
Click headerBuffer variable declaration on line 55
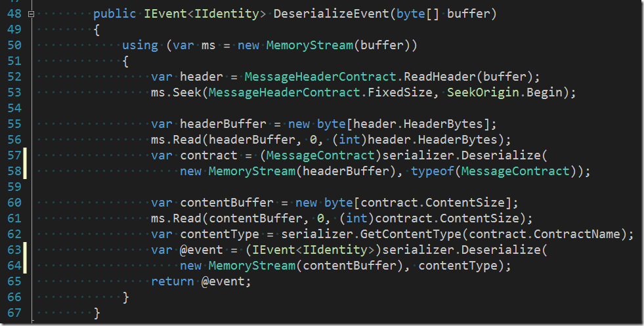click(223, 124)
